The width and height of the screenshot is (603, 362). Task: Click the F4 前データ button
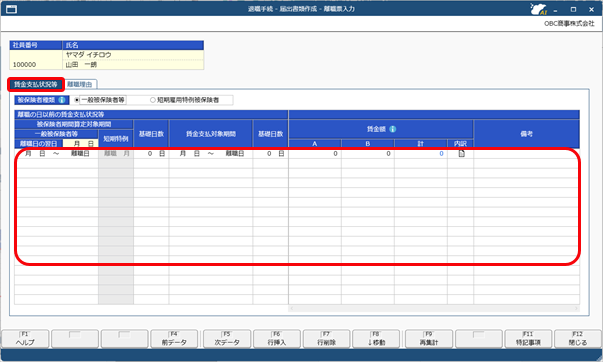(174, 339)
